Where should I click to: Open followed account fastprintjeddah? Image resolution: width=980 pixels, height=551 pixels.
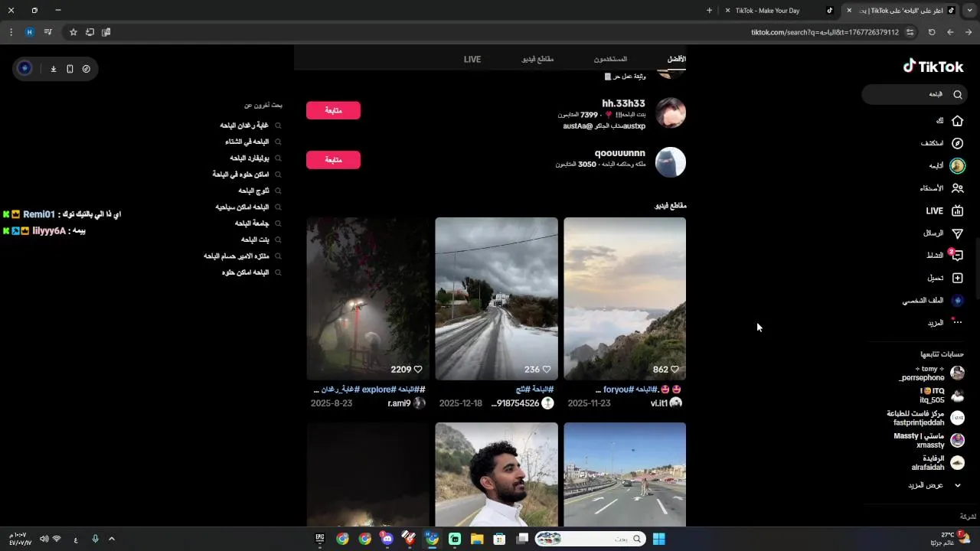point(925,418)
